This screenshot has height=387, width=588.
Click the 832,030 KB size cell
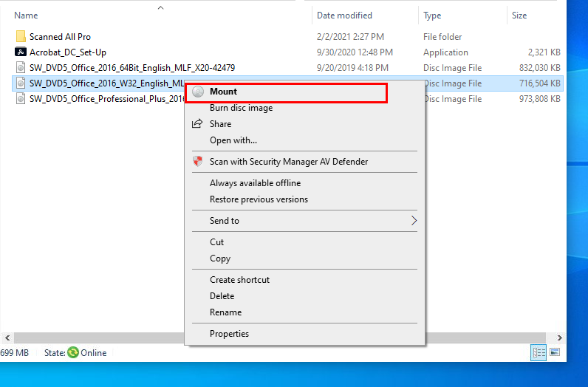pyautogui.click(x=540, y=68)
